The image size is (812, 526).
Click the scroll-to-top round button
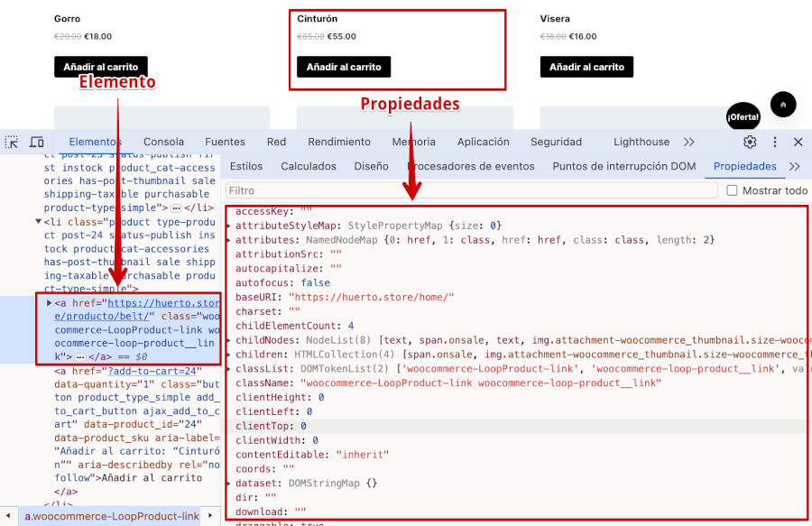point(783,104)
